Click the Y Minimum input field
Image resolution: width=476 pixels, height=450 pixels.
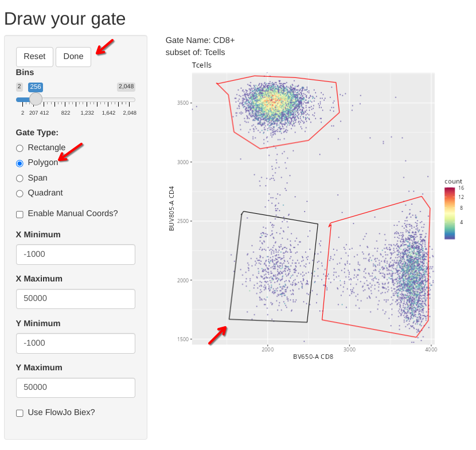coord(76,343)
